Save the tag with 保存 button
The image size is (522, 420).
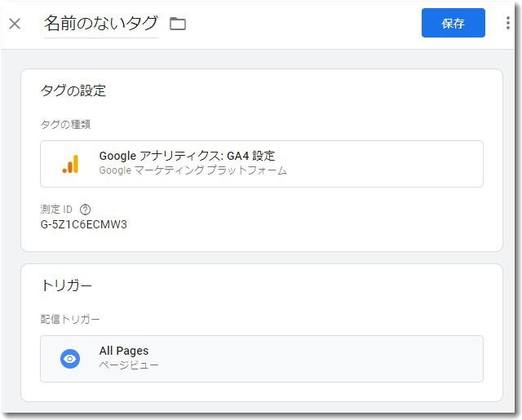453,23
